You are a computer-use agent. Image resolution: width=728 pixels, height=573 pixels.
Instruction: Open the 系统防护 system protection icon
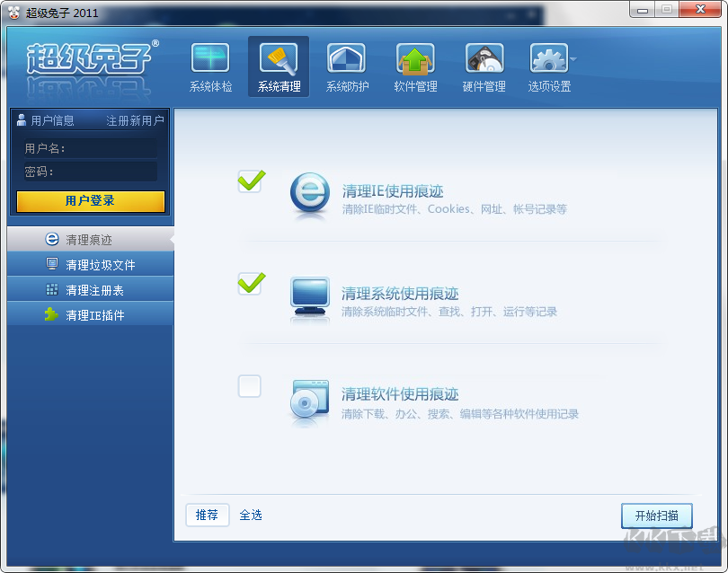[346, 65]
